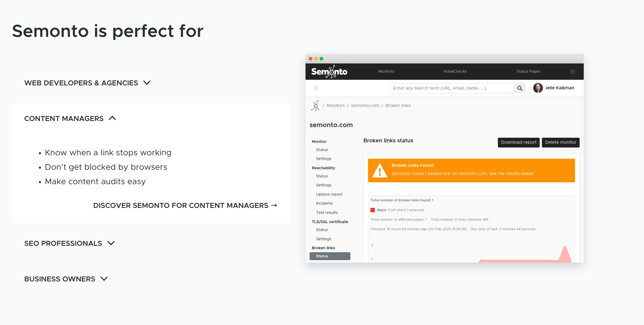Select the highlighted Status under Broken links
644x325 pixels.
[x=330, y=256]
